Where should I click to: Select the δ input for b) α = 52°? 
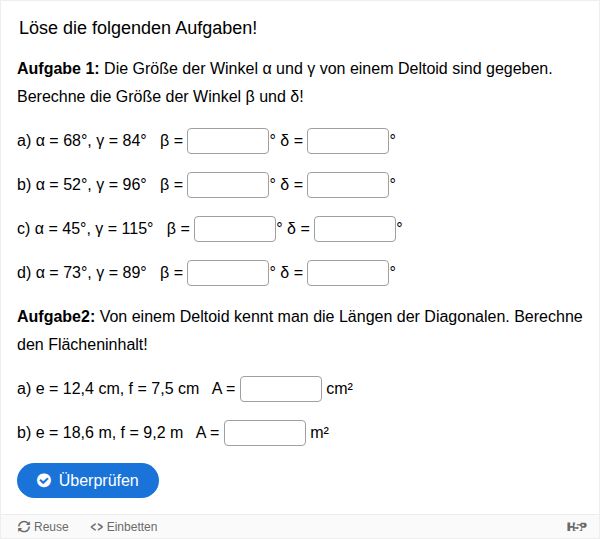(x=348, y=185)
